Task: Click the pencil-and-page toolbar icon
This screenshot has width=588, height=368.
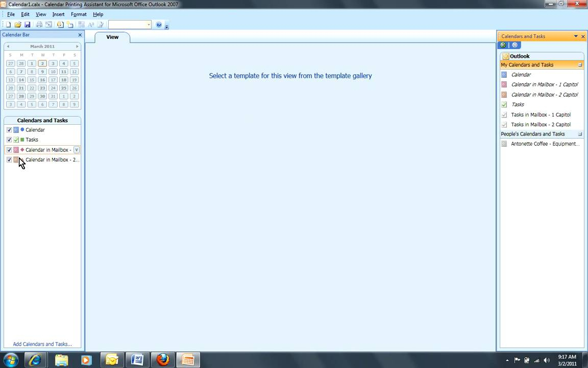Action: [101, 25]
